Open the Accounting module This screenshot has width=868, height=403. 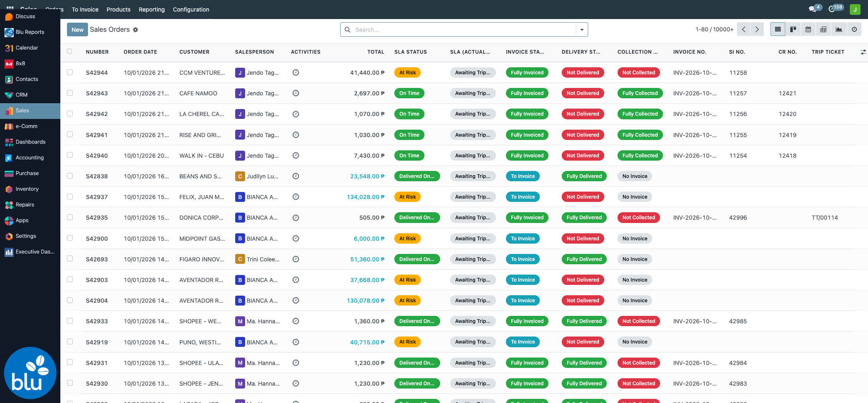point(30,158)
